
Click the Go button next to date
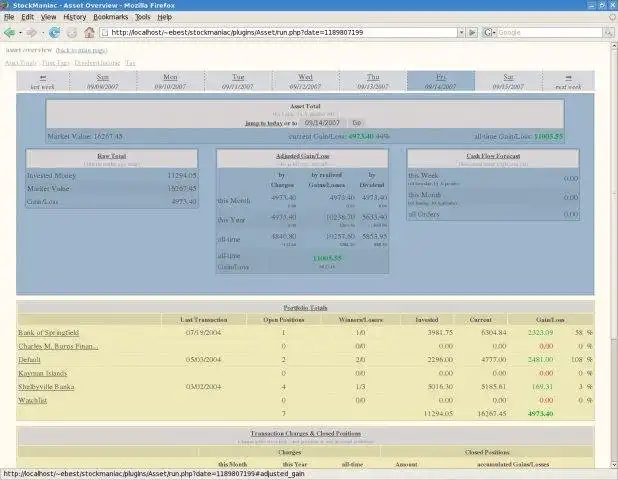[x=356, y=123]
